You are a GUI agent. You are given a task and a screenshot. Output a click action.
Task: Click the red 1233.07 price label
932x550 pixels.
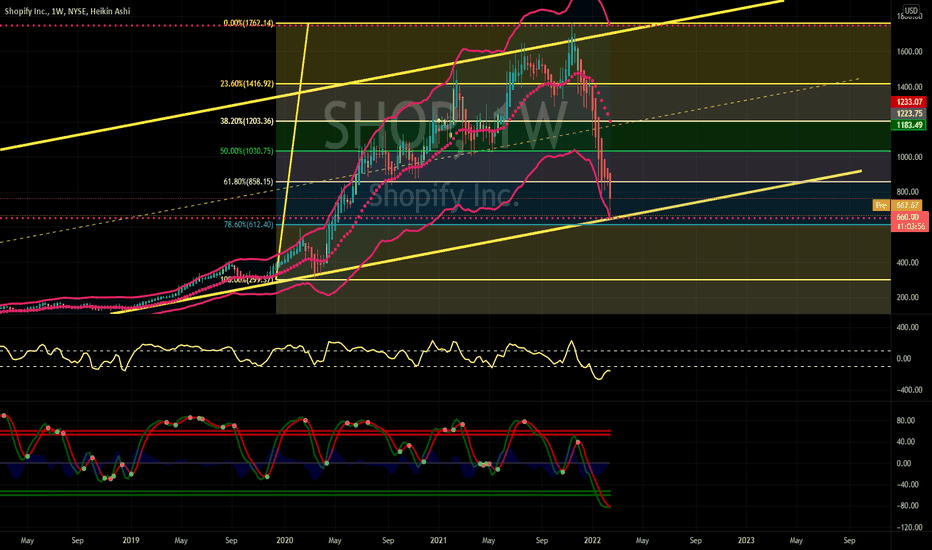[909, 102]
